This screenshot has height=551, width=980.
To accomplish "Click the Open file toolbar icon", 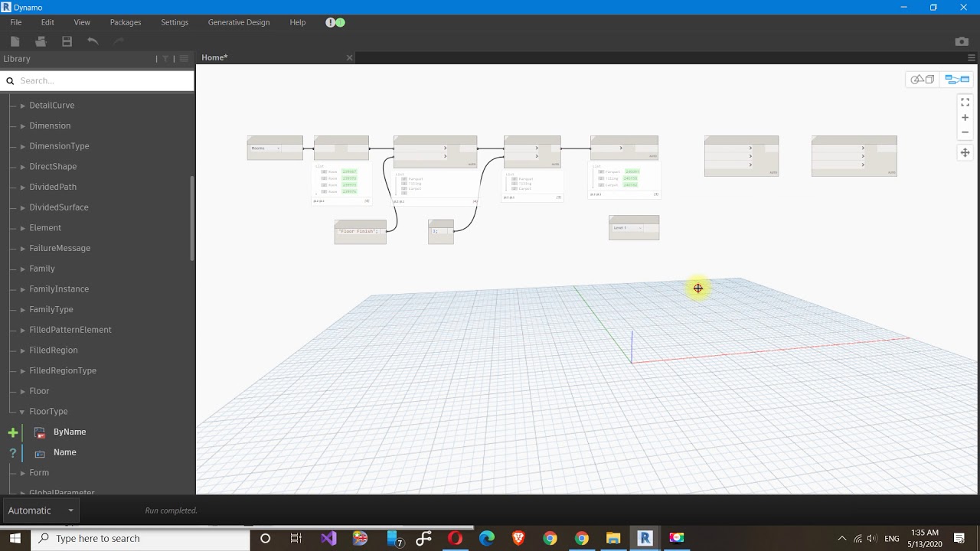I will coord(41,41).
